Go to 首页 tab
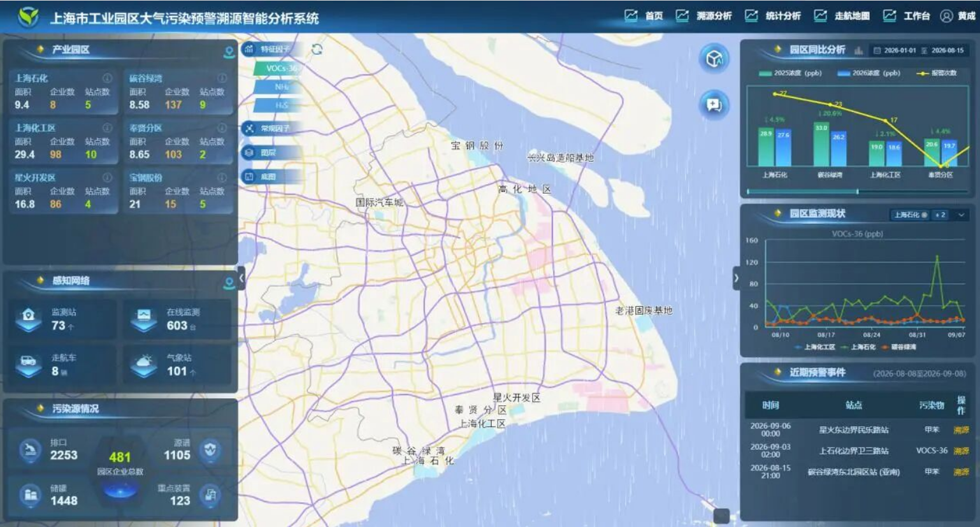 point(644,16)
